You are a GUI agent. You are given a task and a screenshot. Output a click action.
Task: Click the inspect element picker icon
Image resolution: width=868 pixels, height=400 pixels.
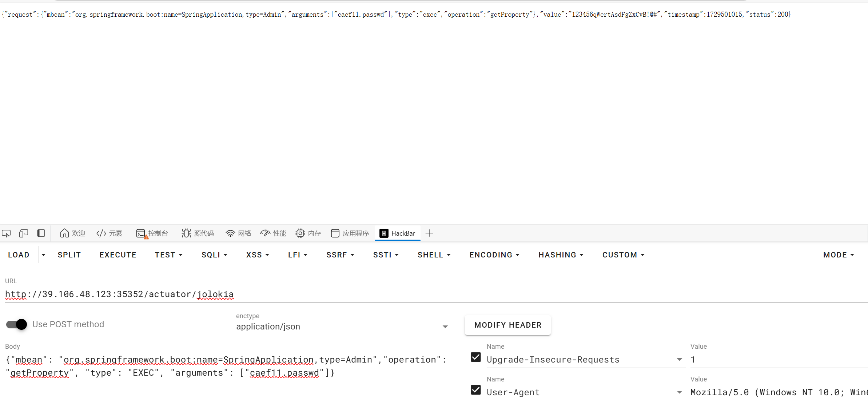[x=7, y=233]
